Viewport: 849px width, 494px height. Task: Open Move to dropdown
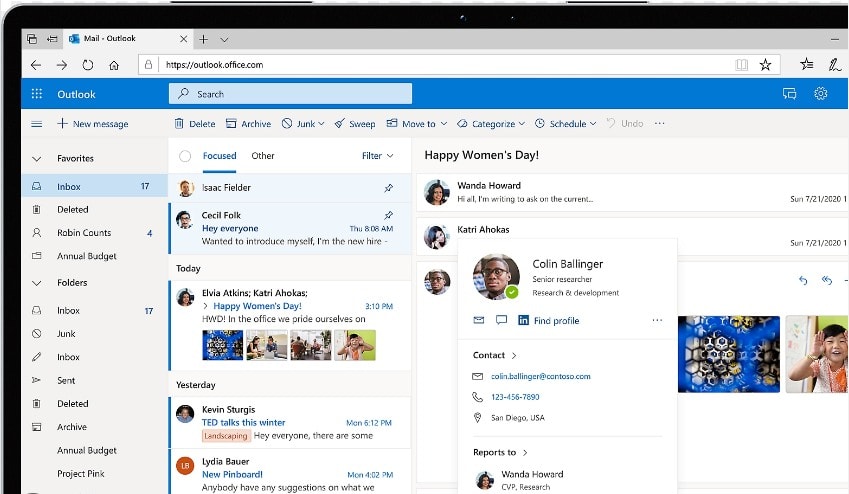coord(417,124)
